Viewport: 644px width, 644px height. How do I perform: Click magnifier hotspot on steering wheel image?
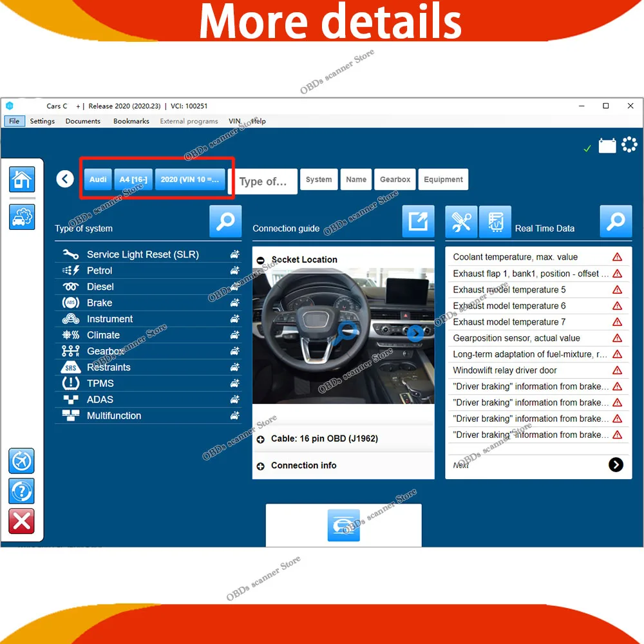point(346,333)
